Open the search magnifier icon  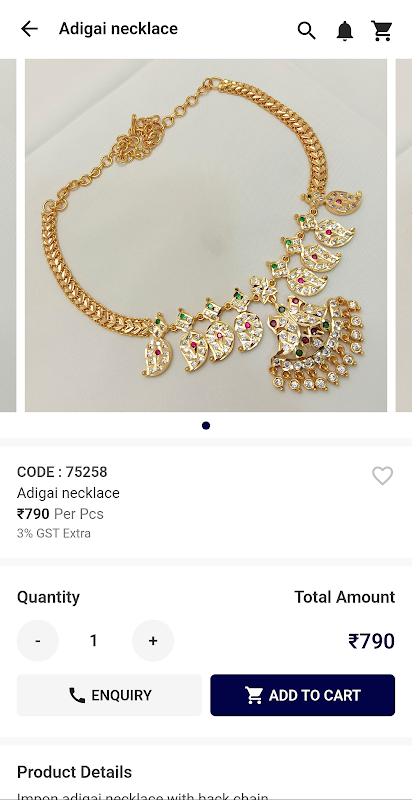pos(306,31)
